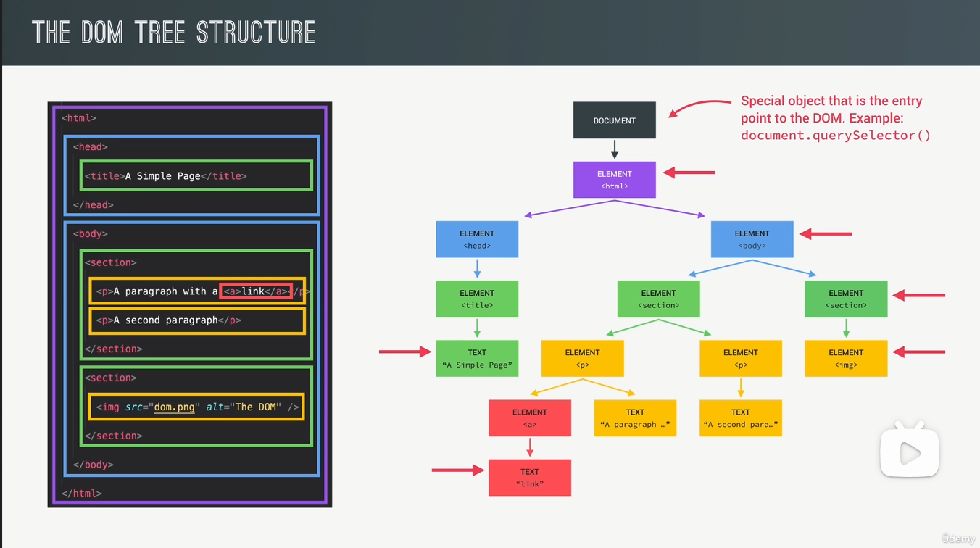Click the yellow ELEMENT <img> node
The image size is (980, 548).
click(846, 358)
